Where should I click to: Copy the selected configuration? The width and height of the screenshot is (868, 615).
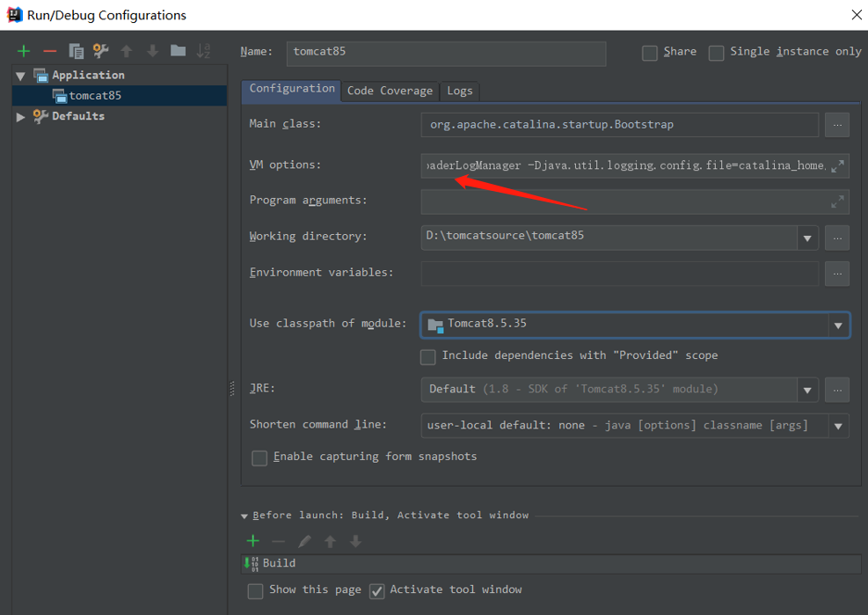(76, 52)
